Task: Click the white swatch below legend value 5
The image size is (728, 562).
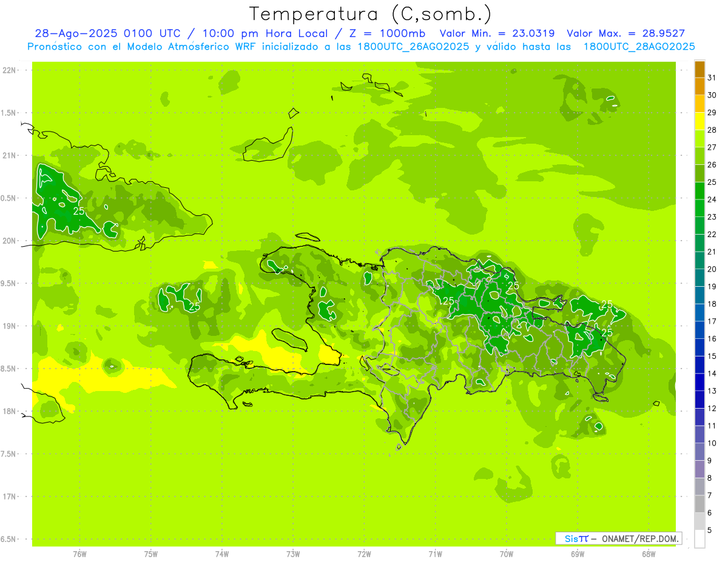Action: (x=699, y=539)
